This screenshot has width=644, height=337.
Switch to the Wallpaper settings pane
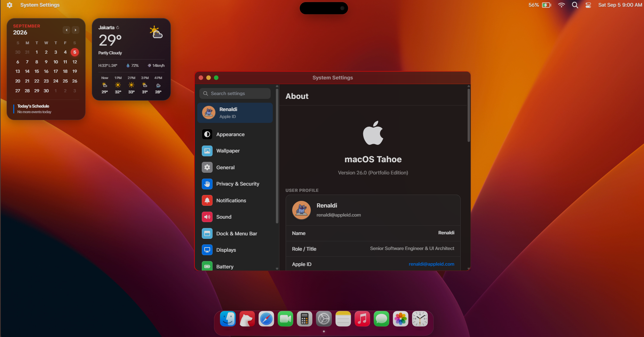[235, 151]
